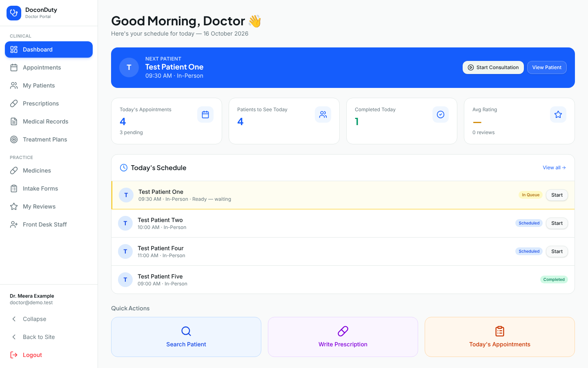Screen dimensions: 588x368
Task: Click the clock icon next to Today's Schedule
Action: click(124, 168)
